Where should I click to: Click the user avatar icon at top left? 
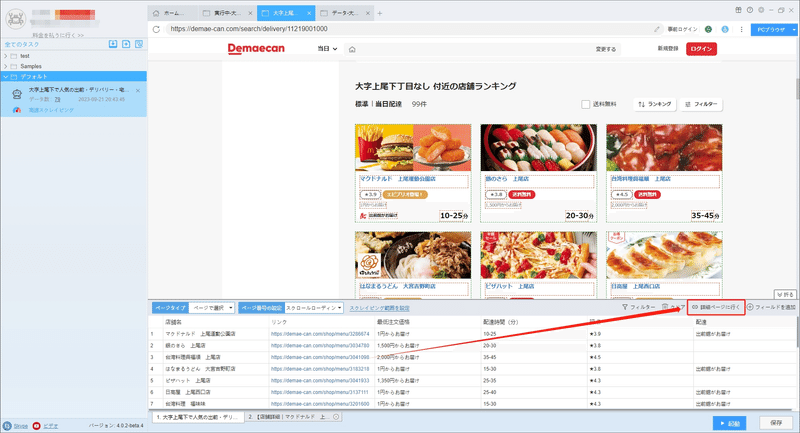16,19
